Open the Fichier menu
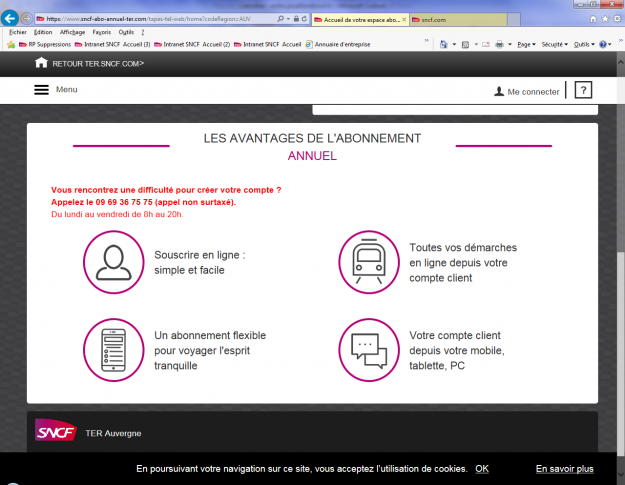This screenshot has width=625, height=485. point(17,32)
